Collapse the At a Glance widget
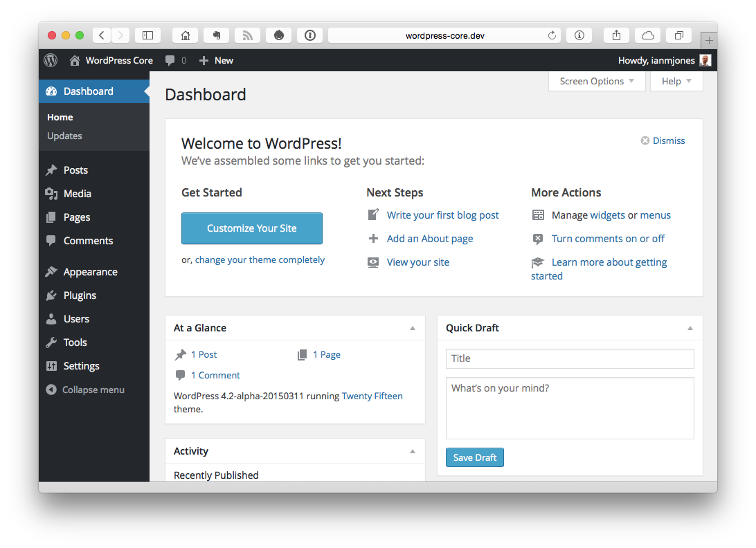 (413, 327)
